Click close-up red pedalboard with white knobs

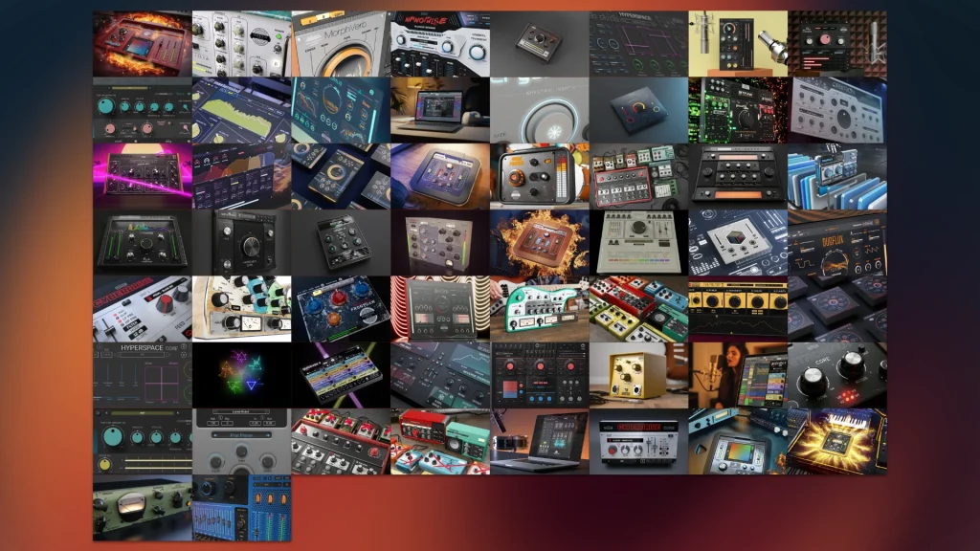341,441
